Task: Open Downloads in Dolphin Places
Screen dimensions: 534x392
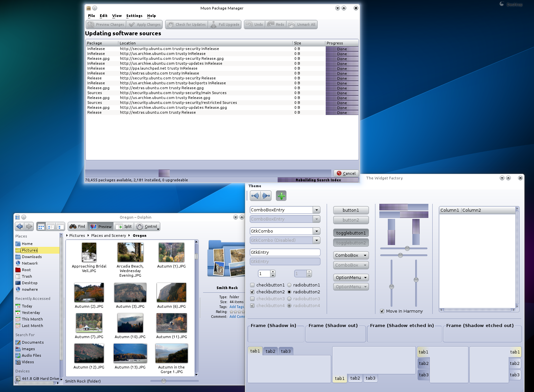Action: coord(32,257)
